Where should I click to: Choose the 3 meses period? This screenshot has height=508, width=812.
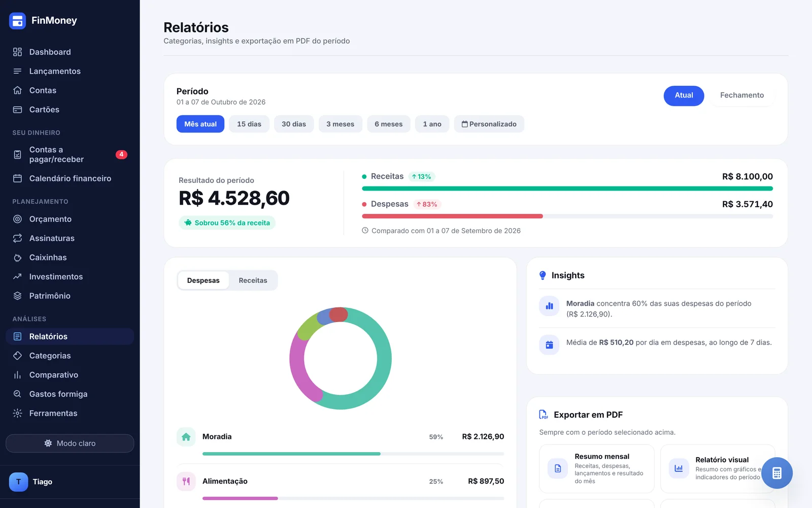pos(341,124)
